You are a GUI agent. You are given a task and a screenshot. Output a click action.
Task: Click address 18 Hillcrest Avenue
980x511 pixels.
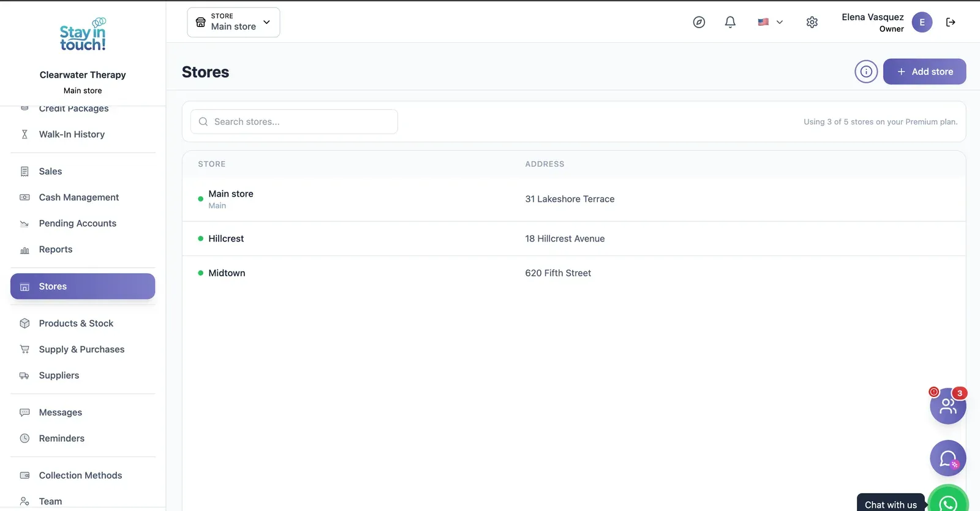[565, 239]
